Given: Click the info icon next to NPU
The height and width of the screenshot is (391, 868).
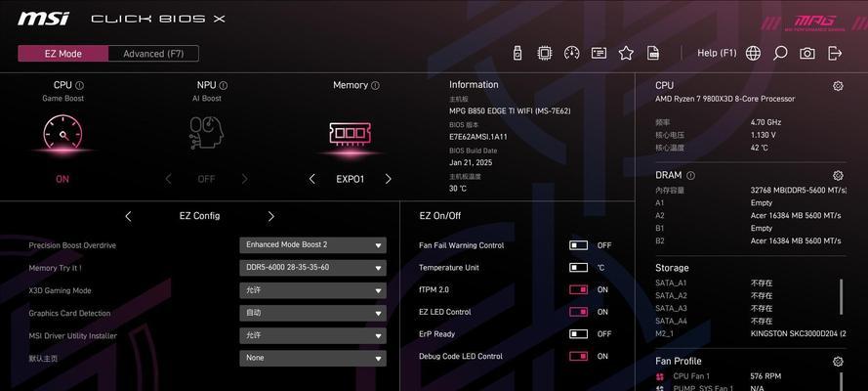Looking at the screenshot, I should [223, 85].
